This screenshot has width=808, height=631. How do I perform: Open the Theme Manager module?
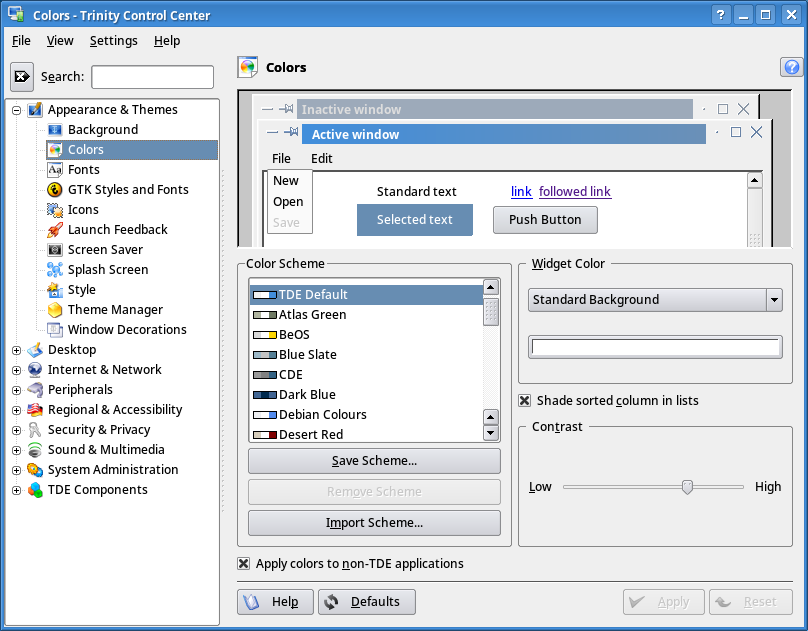click(102, 309)
